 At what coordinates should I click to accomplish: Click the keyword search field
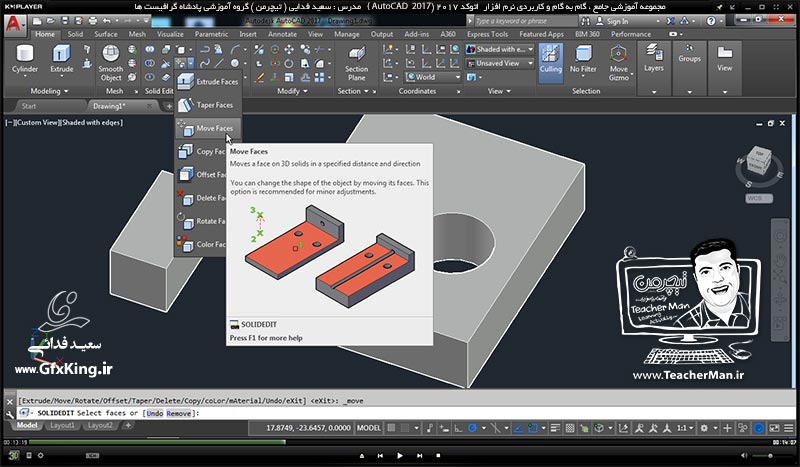526,21
